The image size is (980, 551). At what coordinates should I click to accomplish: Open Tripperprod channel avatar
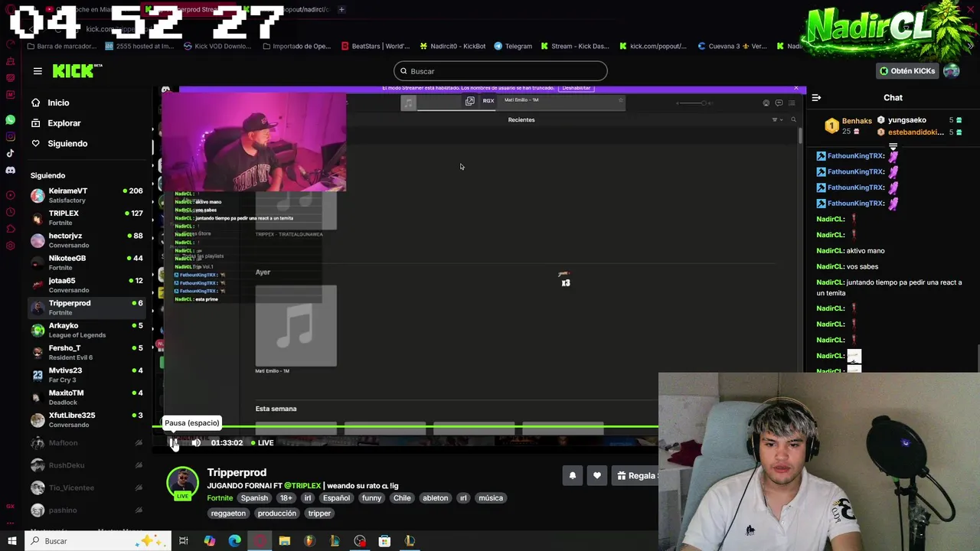(182, 482)
